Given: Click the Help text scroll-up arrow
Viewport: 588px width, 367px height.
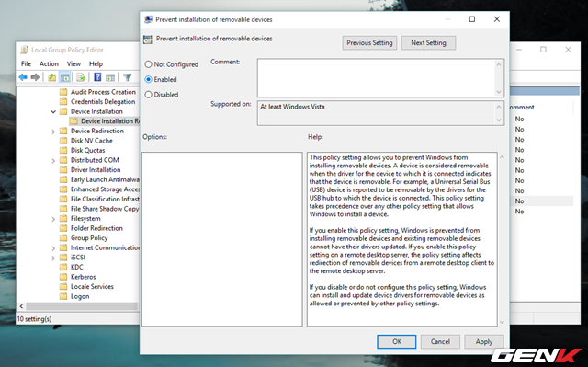Looking at the screenshot, I should pos(503,157).
